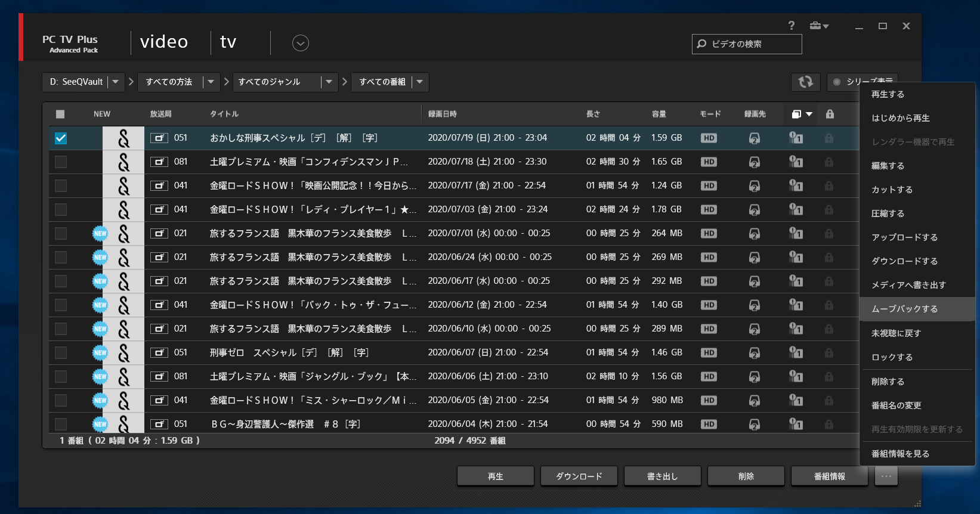
Task: Toggle the select-all checkbox in header
Action: [60, 114]
